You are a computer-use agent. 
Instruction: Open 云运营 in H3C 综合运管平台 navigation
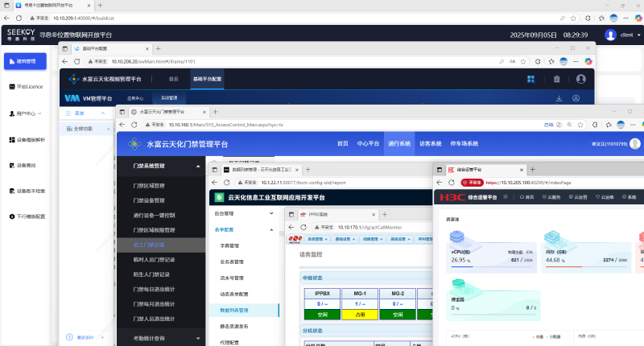click(580, 197)
